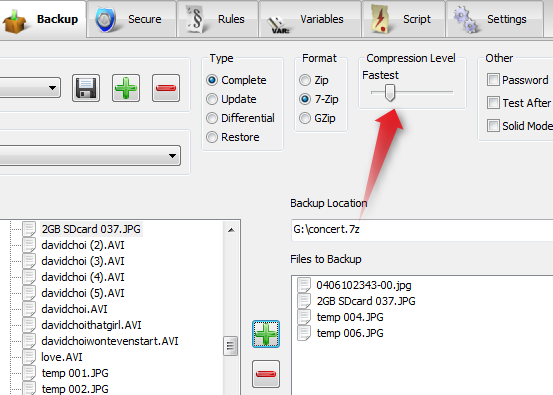Select davidchoi (4).AVI in file tree

pos(83,277)
